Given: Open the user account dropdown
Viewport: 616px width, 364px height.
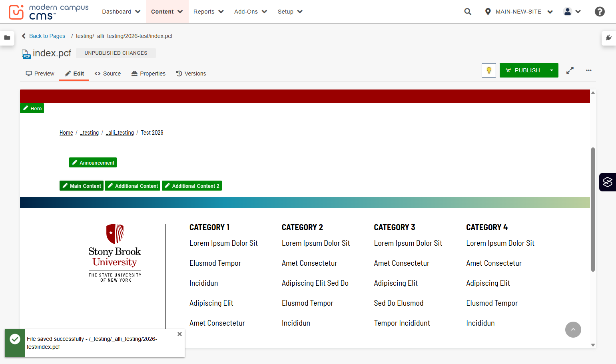Looking at the screenshot, I should (572, 12).
